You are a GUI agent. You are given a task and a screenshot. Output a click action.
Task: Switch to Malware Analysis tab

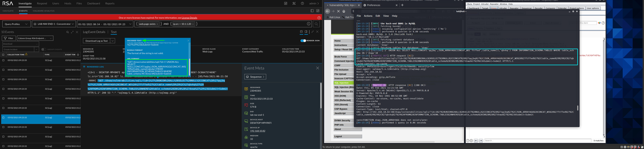click(x=44, y=11)
